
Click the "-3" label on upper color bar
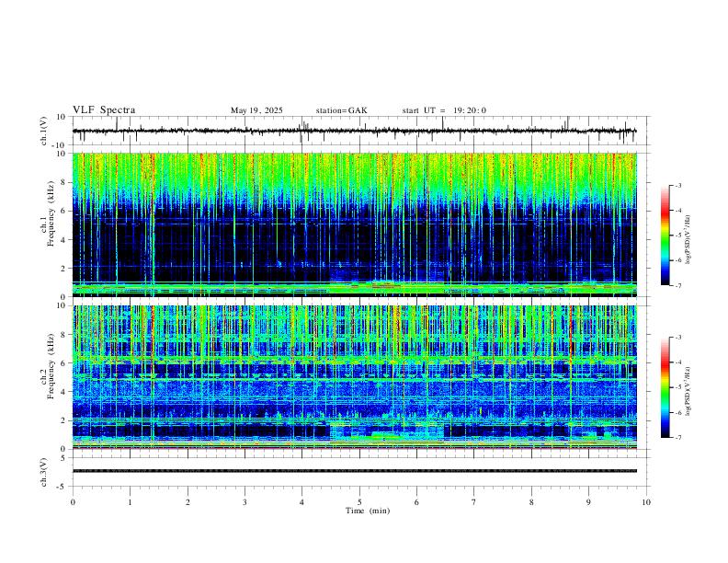pos(677,185)
